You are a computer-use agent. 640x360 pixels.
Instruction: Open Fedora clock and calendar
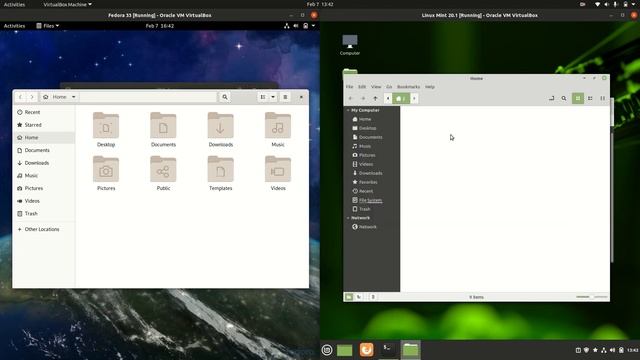click(x=160, y=26)
